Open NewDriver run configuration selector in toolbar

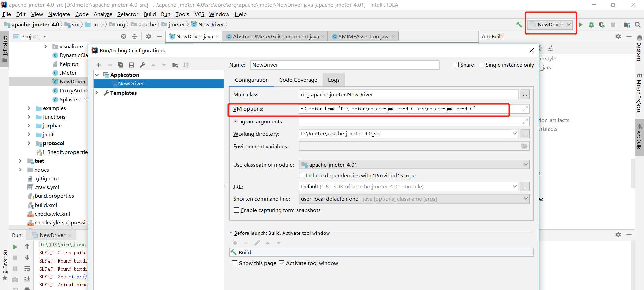click(x=550, y=24)
